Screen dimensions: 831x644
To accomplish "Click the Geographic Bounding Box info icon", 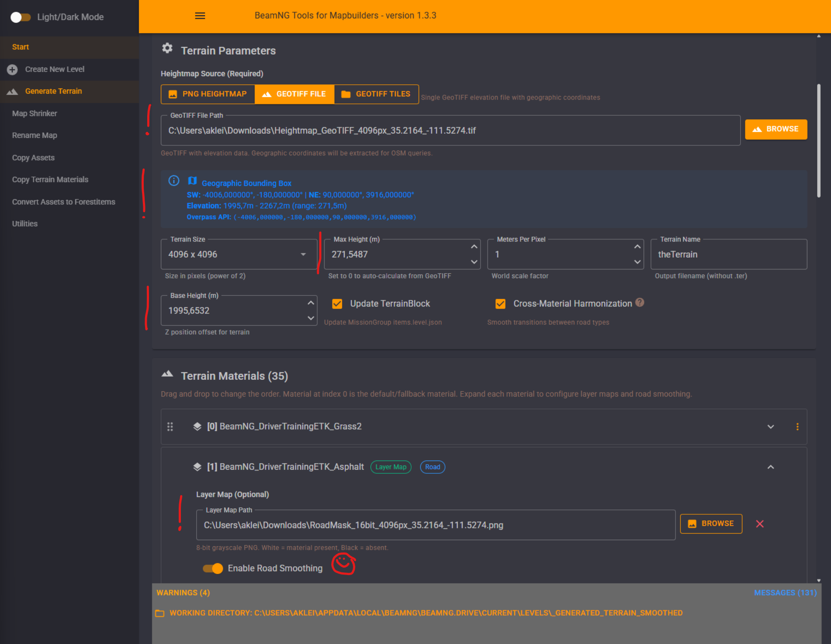I will 174,181.
